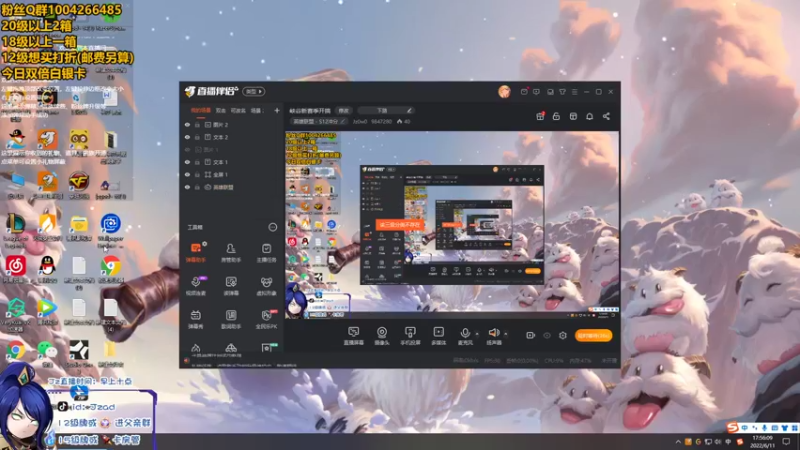Hide the 英雄联盟 layer with its eye
The height and width of the screenshot is (450, 800).
point(187,187)
